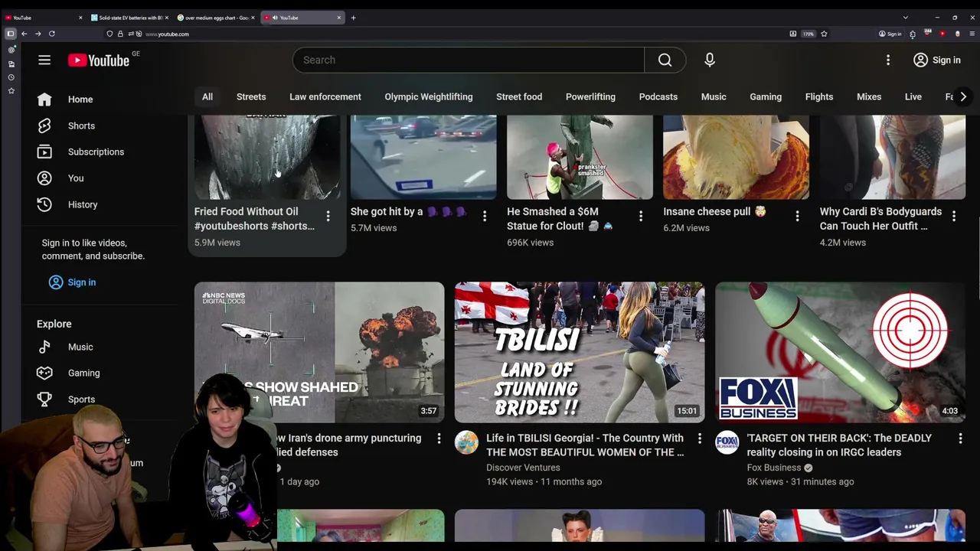Click the www.youtube.com address bar
The width and height of the screenshot is (980, 551).
[x=452, y=34]
